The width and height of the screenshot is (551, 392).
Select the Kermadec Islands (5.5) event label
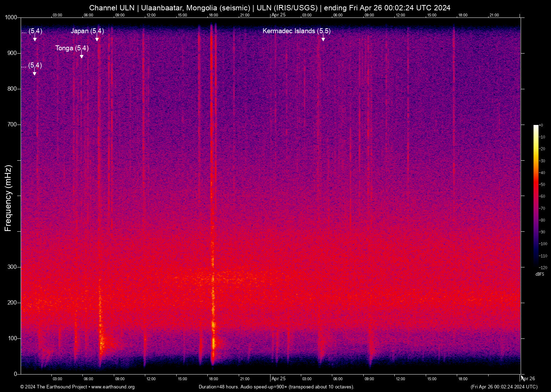click(x=296, y=31)
